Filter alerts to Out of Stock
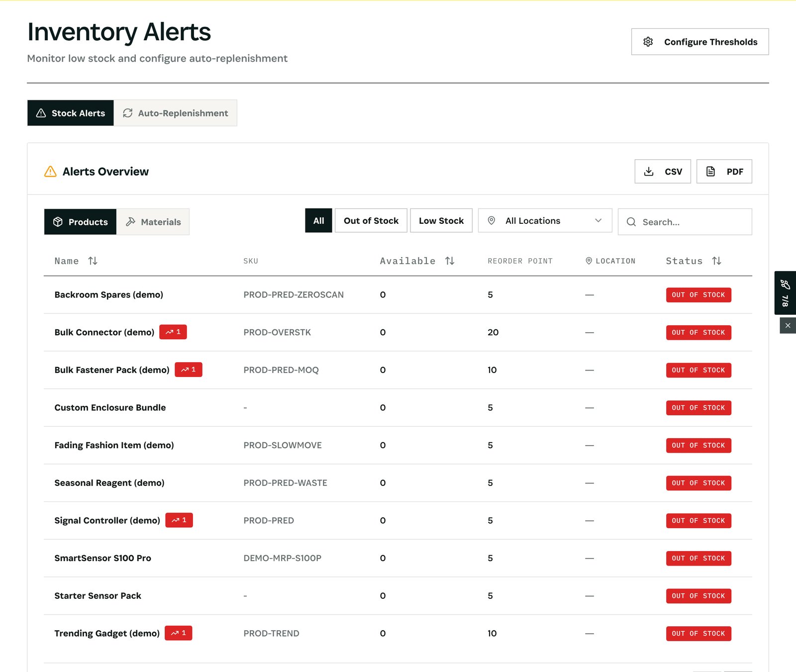 tap(371, 220)
